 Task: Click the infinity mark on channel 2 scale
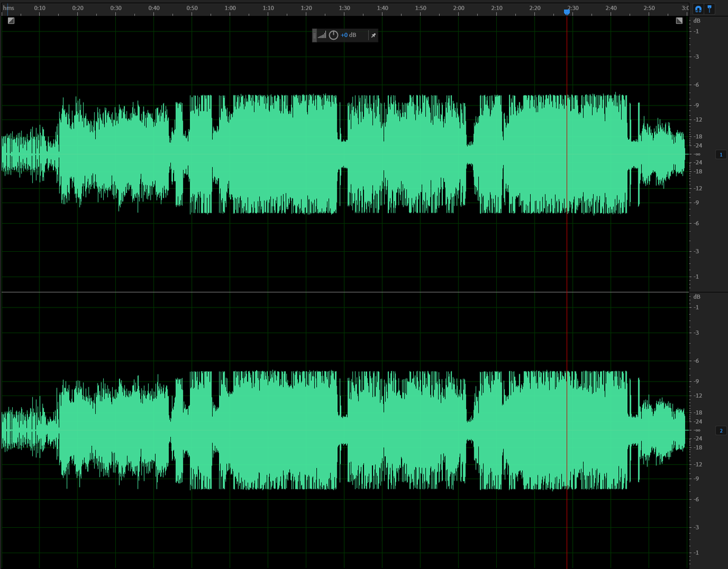point(698,430)
